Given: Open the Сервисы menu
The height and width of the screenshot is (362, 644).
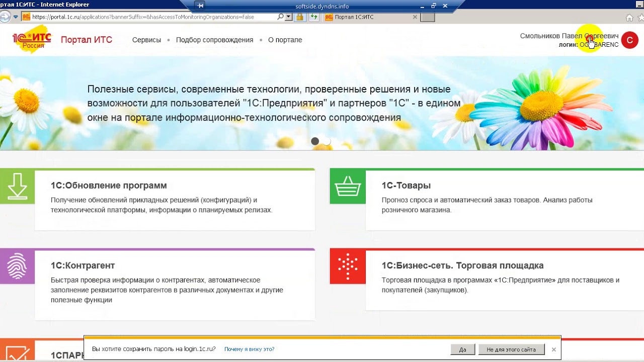Looking at the screenshot, I should point(146,40).
